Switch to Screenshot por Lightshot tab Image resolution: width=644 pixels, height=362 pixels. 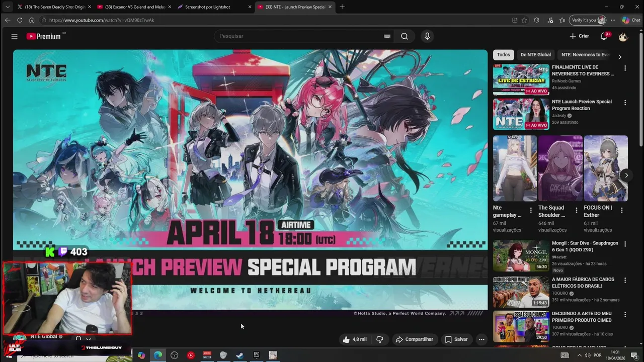[x=214, y=7]
